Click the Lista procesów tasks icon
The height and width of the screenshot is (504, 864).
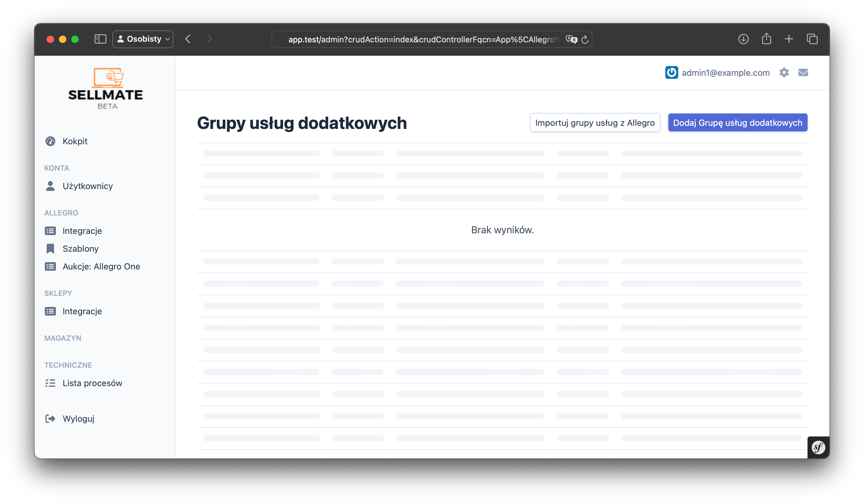[x=50, y=383]
